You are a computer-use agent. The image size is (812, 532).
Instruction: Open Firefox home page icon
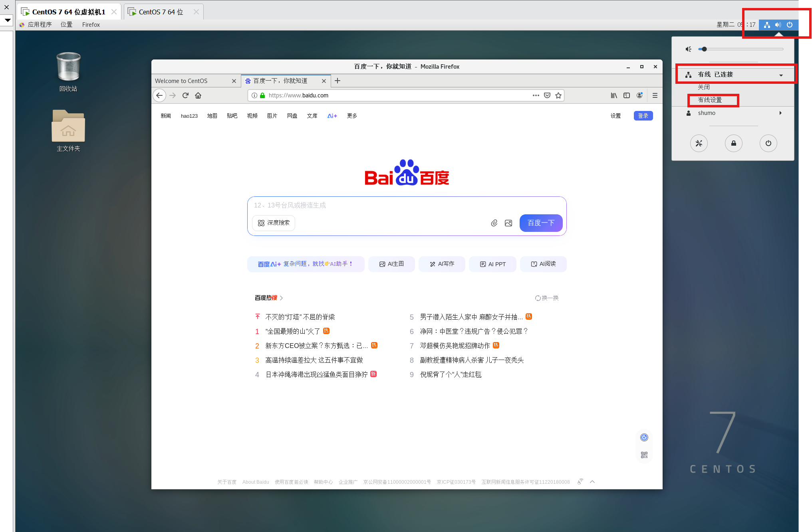198,95
